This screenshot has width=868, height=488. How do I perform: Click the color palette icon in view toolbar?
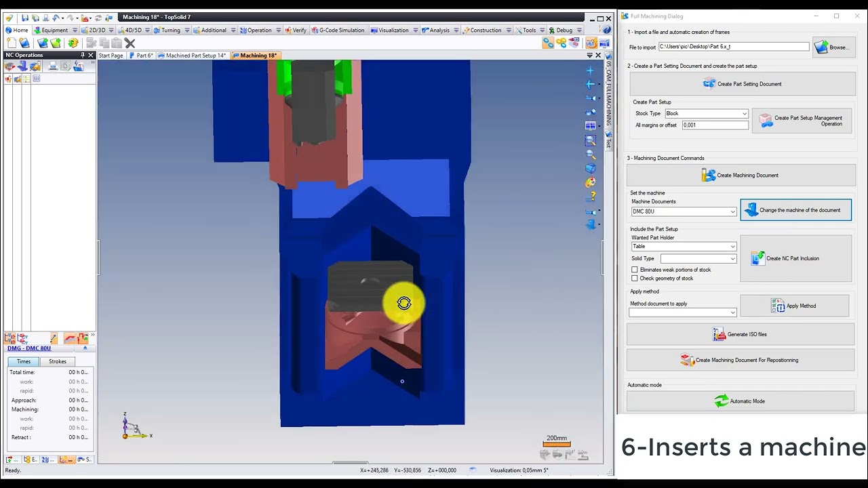point(591,183)
